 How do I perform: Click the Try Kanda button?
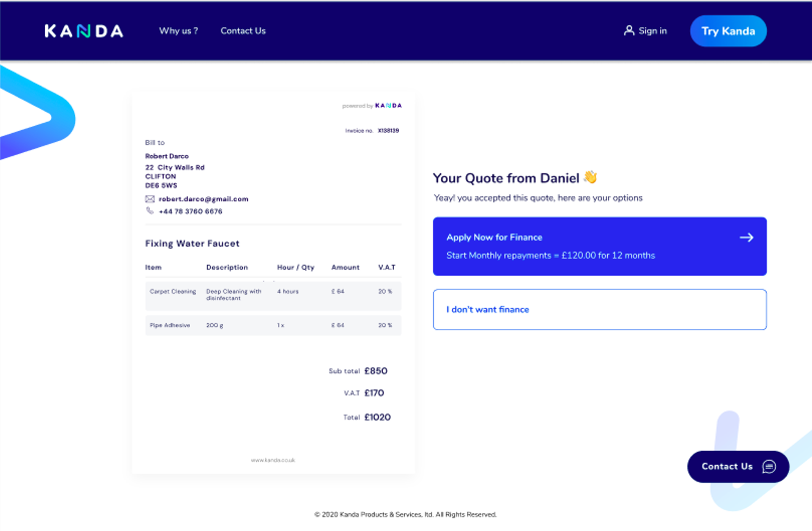(728, 31)
